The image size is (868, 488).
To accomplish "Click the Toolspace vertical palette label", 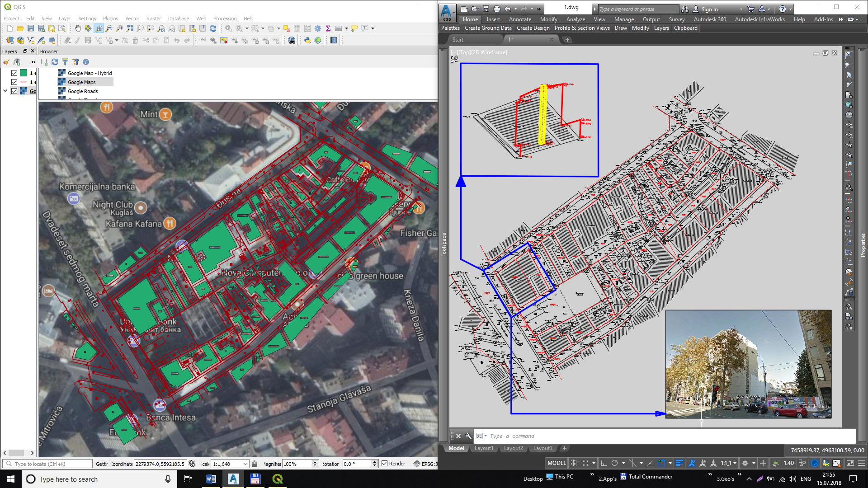I will click(444, 244).
